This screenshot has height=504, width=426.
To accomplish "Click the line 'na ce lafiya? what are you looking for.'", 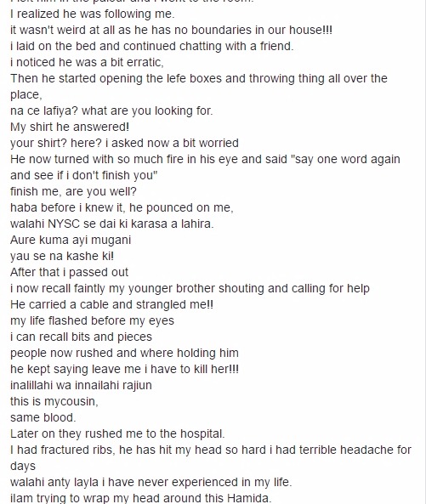I will (111, 110).
